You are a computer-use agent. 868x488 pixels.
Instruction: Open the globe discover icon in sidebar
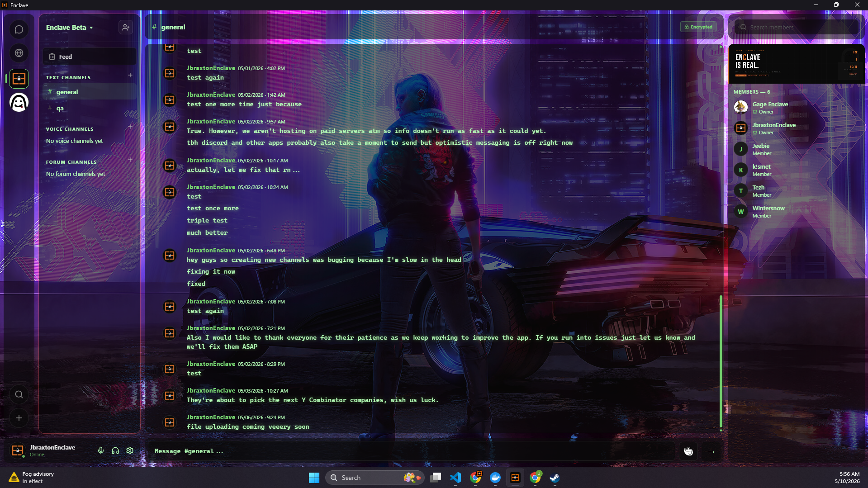(x=19, y=53)
